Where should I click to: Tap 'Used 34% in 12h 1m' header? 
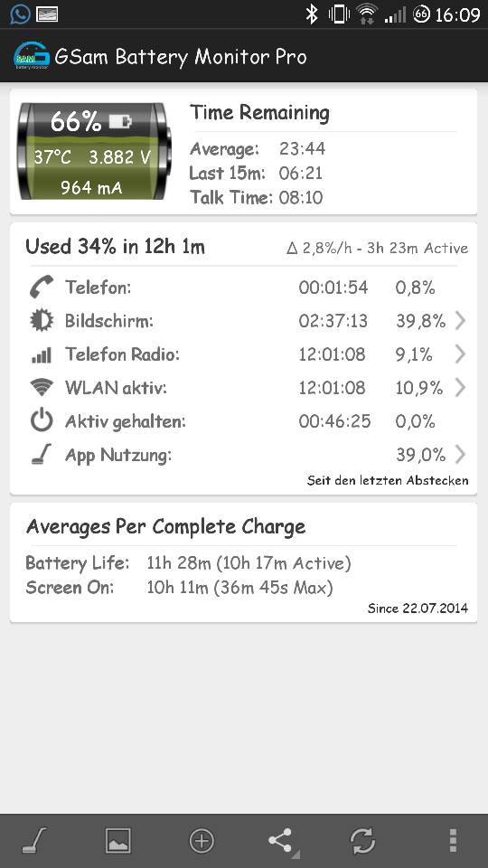pyautogui.click(x=115, y=247)
